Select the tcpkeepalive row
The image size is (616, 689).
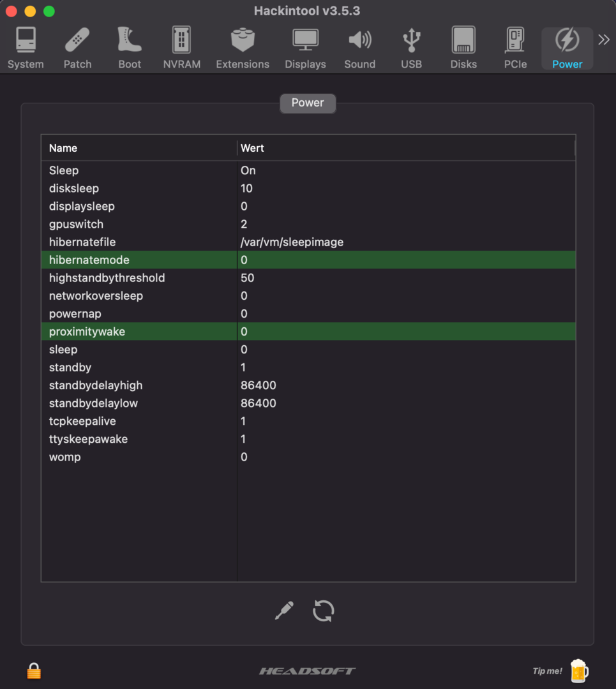tap(308, 422)
